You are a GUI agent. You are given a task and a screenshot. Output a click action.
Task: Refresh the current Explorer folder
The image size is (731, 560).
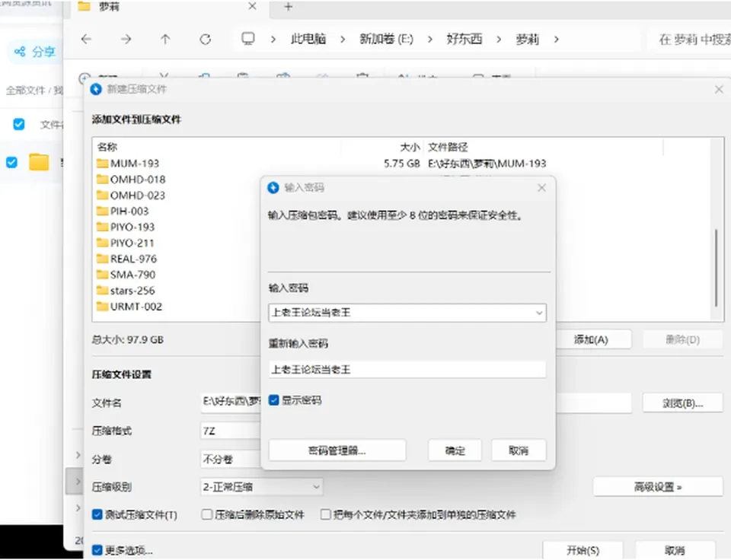[x=205, y=40]
